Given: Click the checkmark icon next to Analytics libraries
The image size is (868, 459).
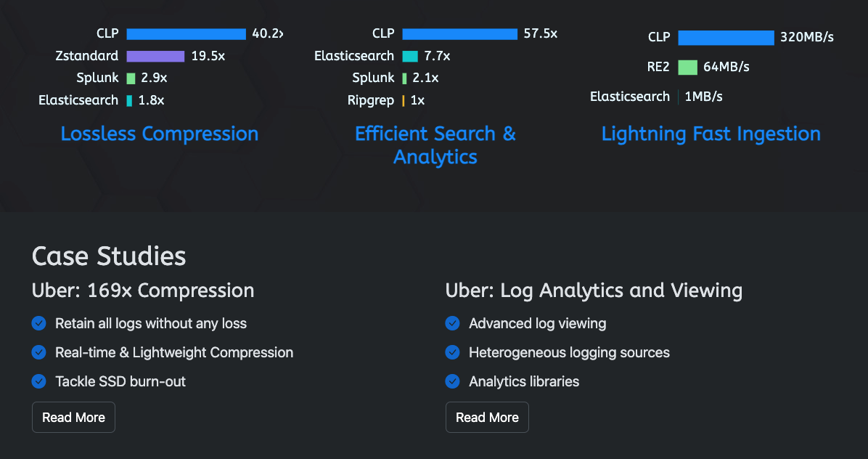Looking at the screenshot, I should tap(453, 381).
